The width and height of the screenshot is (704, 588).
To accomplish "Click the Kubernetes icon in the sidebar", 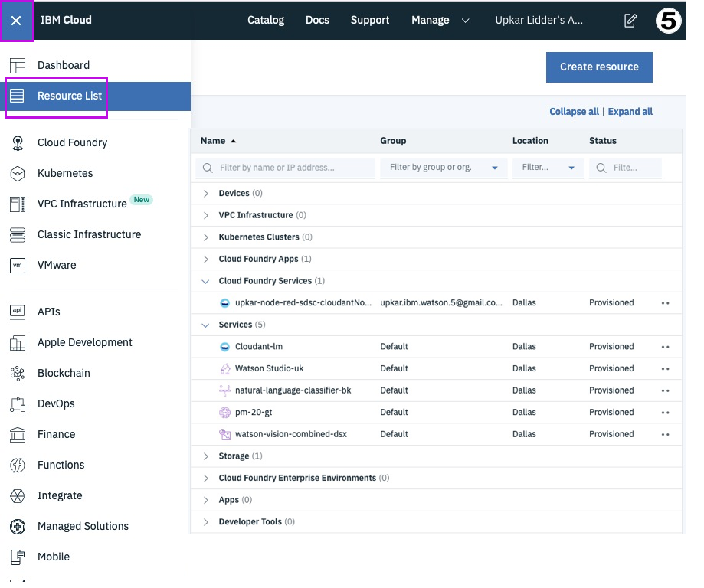I will click(18, 174).
